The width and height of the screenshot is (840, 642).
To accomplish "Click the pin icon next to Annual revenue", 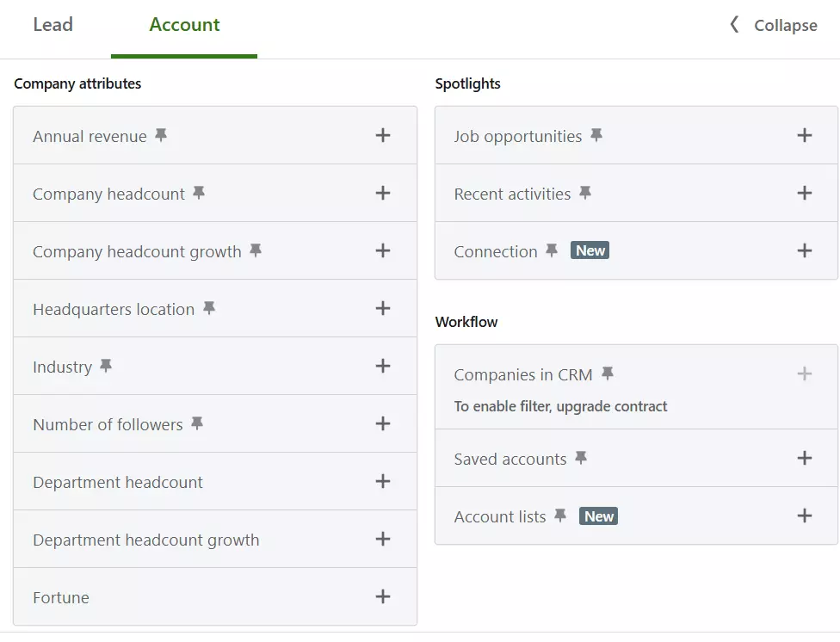I will tap(163, 134).
